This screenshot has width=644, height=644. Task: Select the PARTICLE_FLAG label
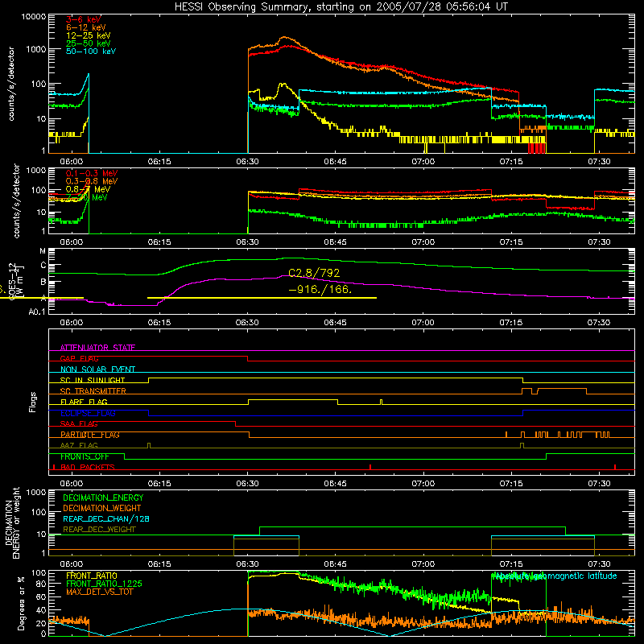click(90, 435)
